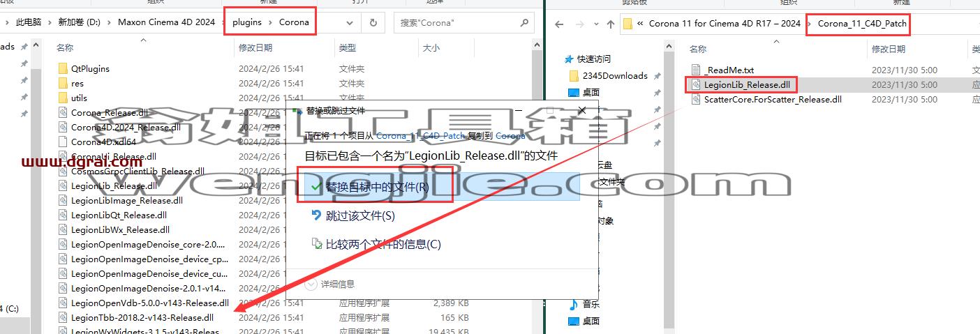Follow the Corona_11_C4D_Patch source link in dialog

point(420,136)
